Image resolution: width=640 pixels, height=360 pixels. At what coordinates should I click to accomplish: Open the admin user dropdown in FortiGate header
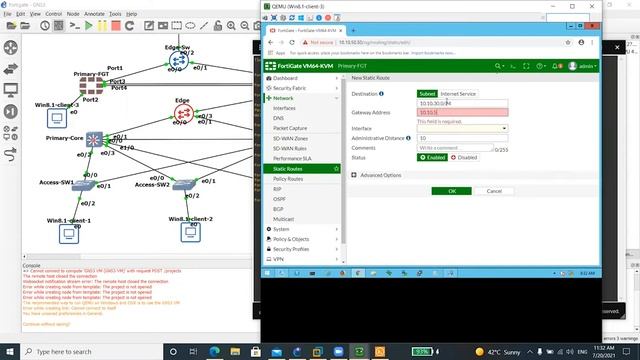(583, 66)
